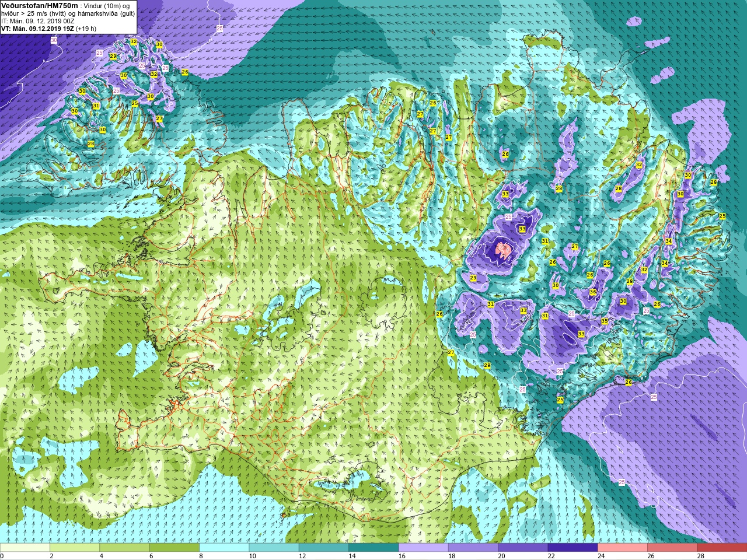Select the 8–10 m/s light cyan legend swatch
Image resolution: width=747 pixels, height=560 pixels.
click(x=224, y=548)
